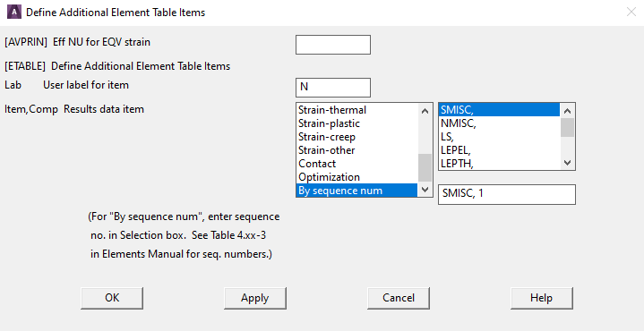Viewport: 644px width, 331px height.
Task: Select Strain-thermal in the item list
Action: tap(356, 110)
